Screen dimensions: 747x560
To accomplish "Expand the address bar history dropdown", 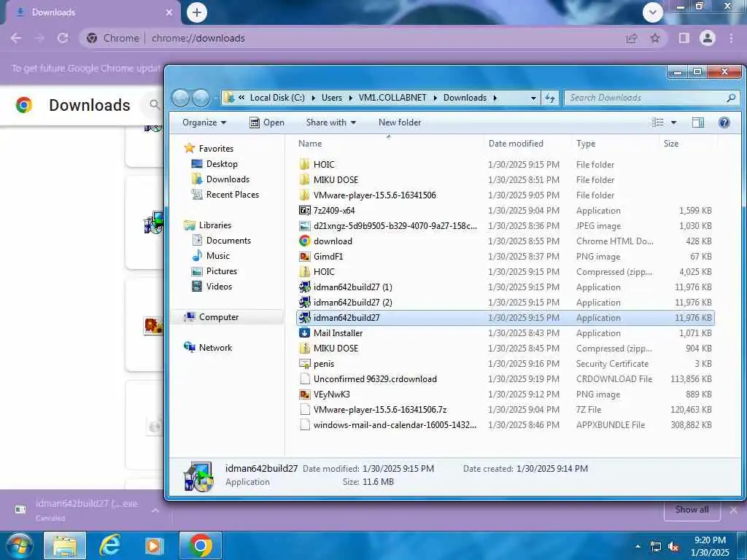I will [533, 98].
